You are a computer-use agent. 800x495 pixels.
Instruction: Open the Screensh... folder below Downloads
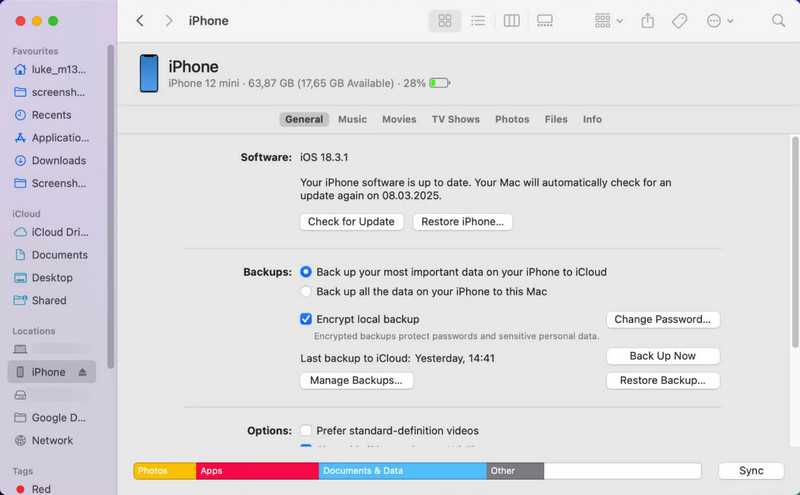pos(51,183)
